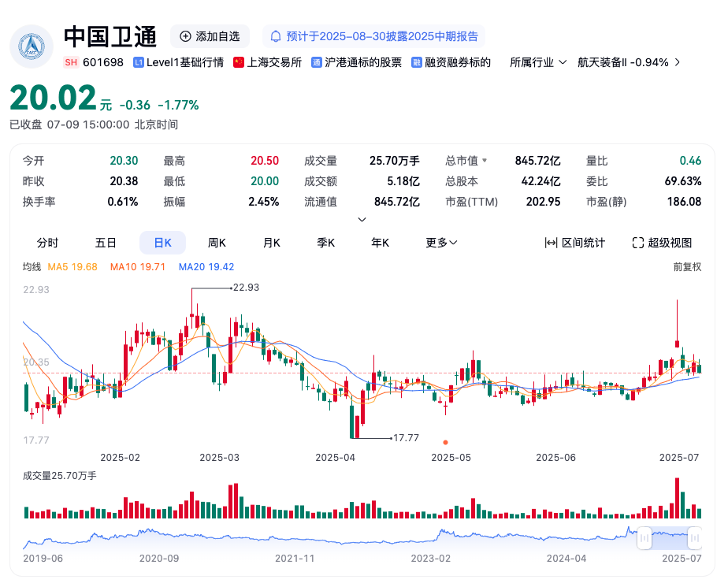This screenshot has width=728, height=587.
Task: Switch to the 年K chart tab
Action: [381, 243]
